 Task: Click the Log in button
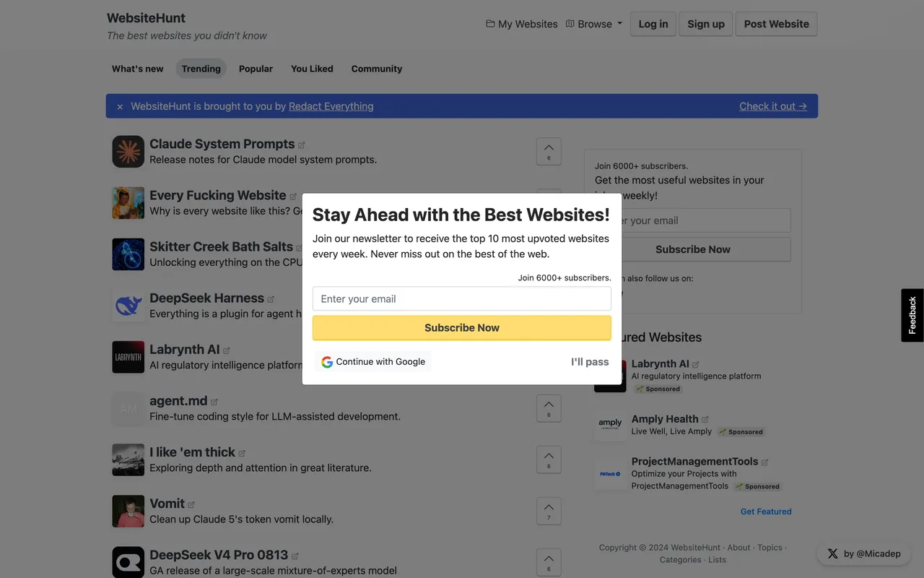click(x=653, y=24)
